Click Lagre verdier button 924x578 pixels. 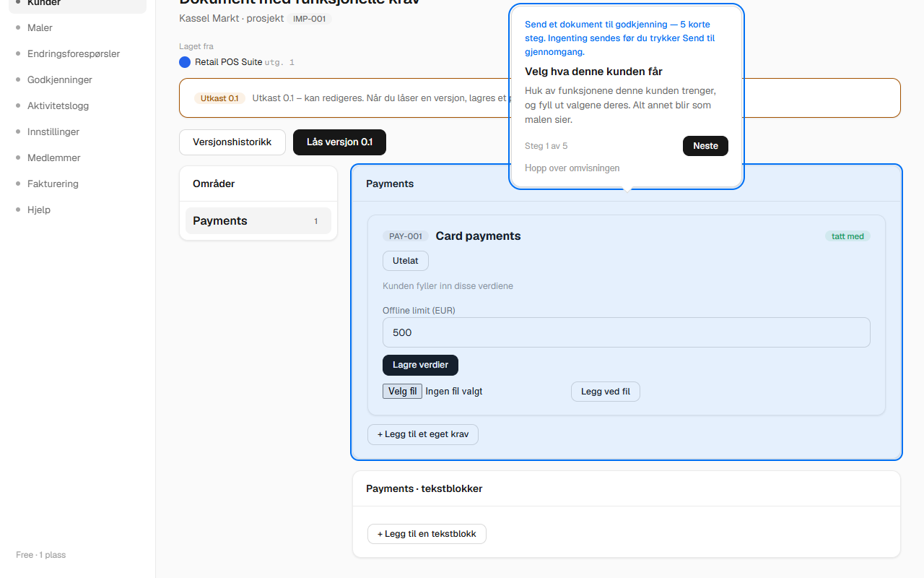pos(420,365)
